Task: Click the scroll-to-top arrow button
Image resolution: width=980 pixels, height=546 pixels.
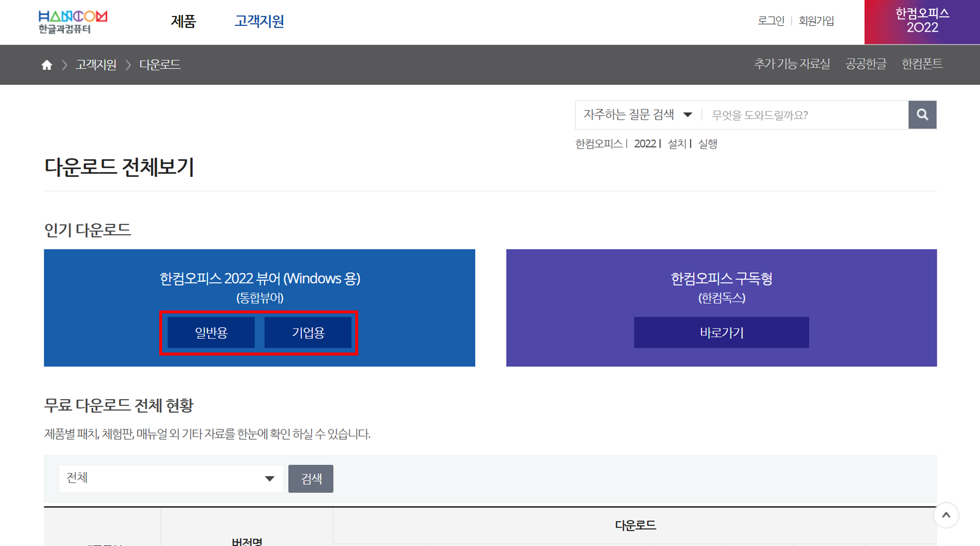Action: (x=946, y=515)
